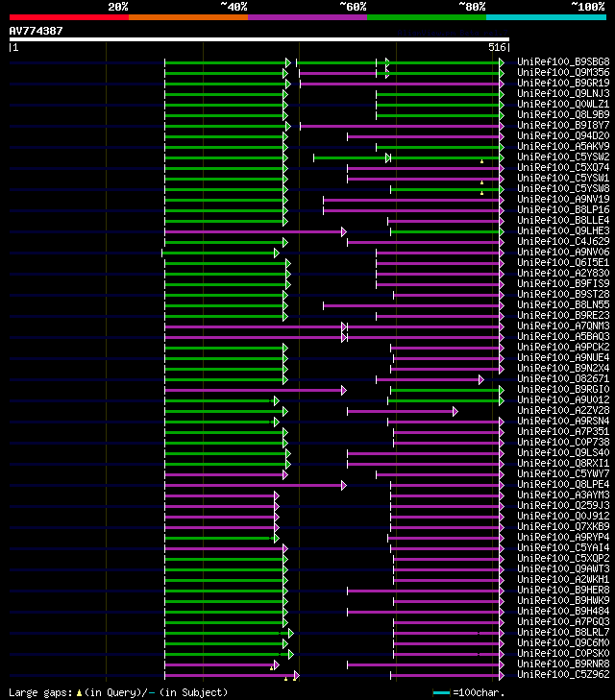Click the UniRef100_A9NUE4 label

click(563, 357)
